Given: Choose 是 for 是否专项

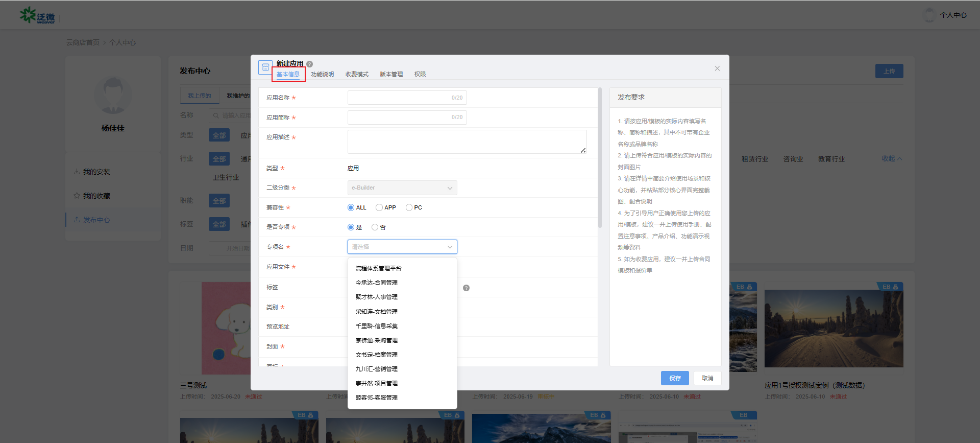Looking at the screenshot, I should pyautogui.click(x=351, y=227).
